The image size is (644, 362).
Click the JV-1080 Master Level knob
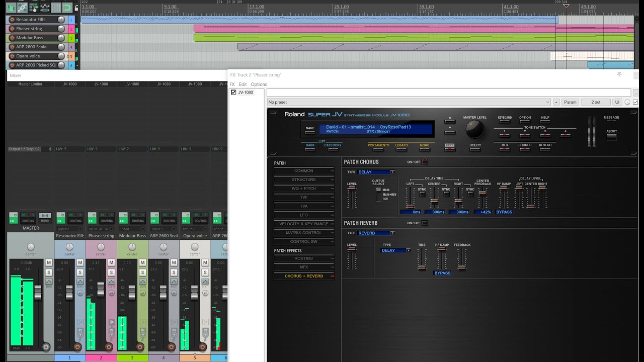click(x=475, y=130)
